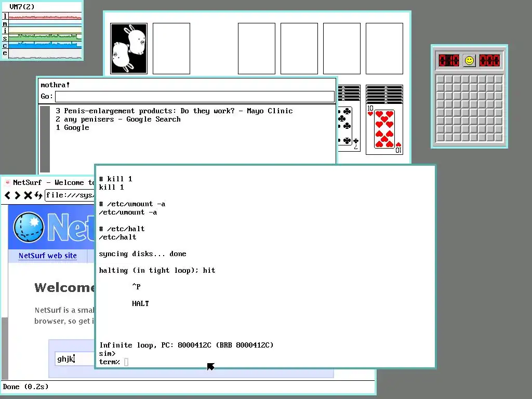The image size is (532, 399).
Task: Click the '# kill 1' command line
Action: (116, 179)
